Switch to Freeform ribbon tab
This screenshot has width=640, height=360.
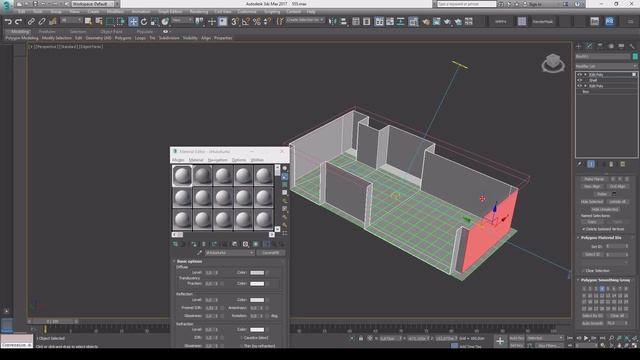[47, 31]
